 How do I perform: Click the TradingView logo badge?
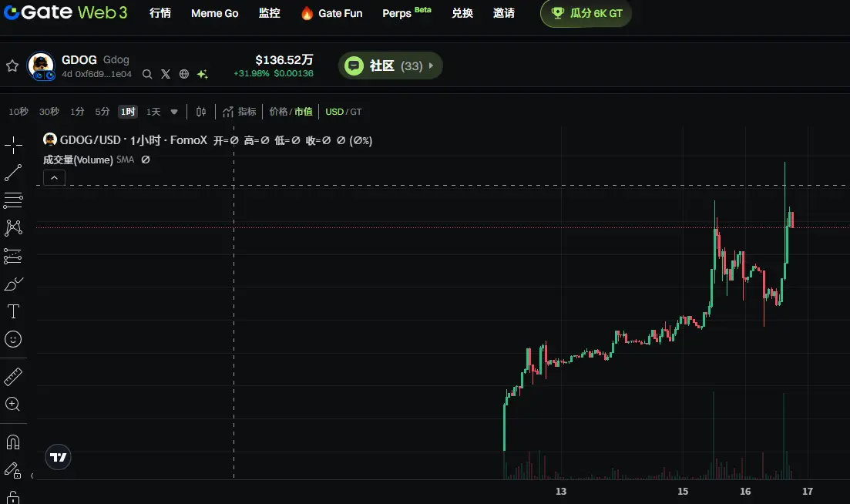[x=58, y=457]
